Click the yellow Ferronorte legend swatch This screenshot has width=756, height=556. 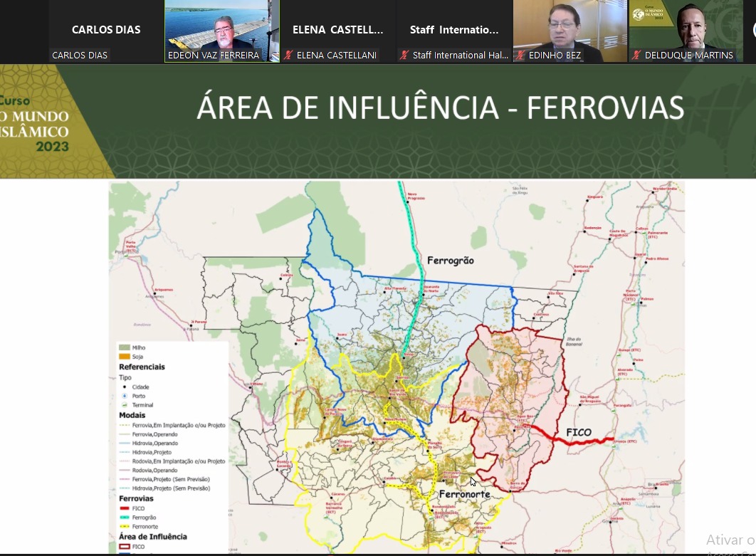click(x=125, y=527)
